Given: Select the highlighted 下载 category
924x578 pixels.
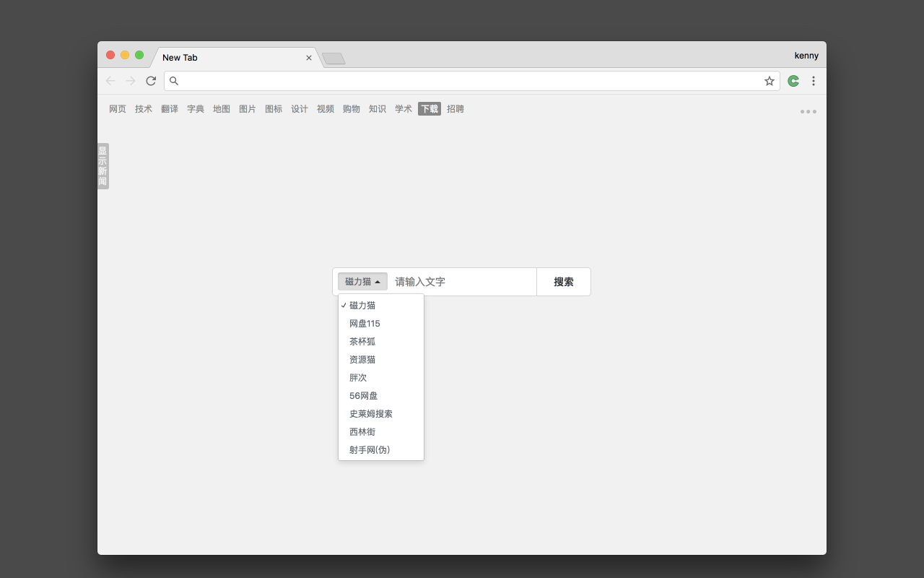Looking at the screenshot, I should [430, 109].
